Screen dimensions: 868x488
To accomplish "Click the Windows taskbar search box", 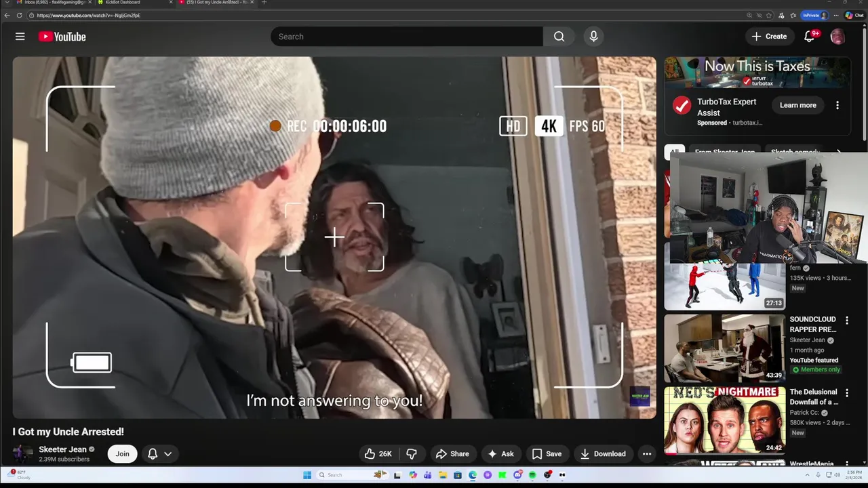I will pyautogui.click(x=352, y=475).
